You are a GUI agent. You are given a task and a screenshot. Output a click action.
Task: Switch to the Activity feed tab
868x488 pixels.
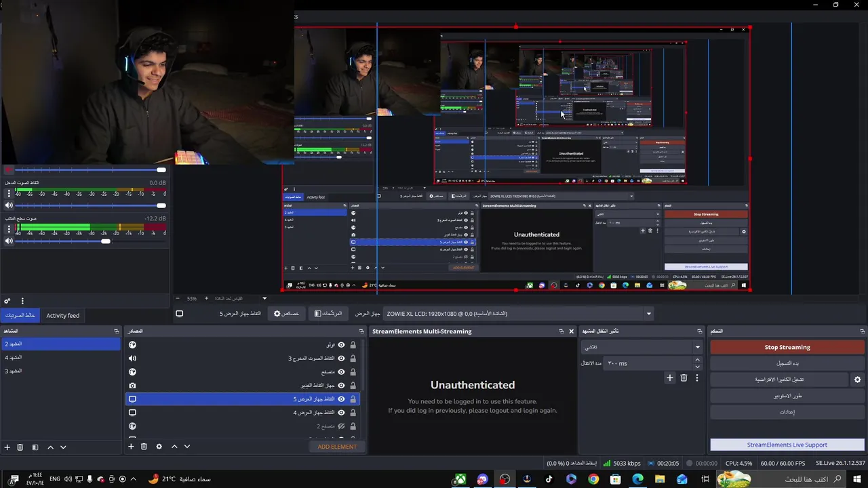coord(63,315)
